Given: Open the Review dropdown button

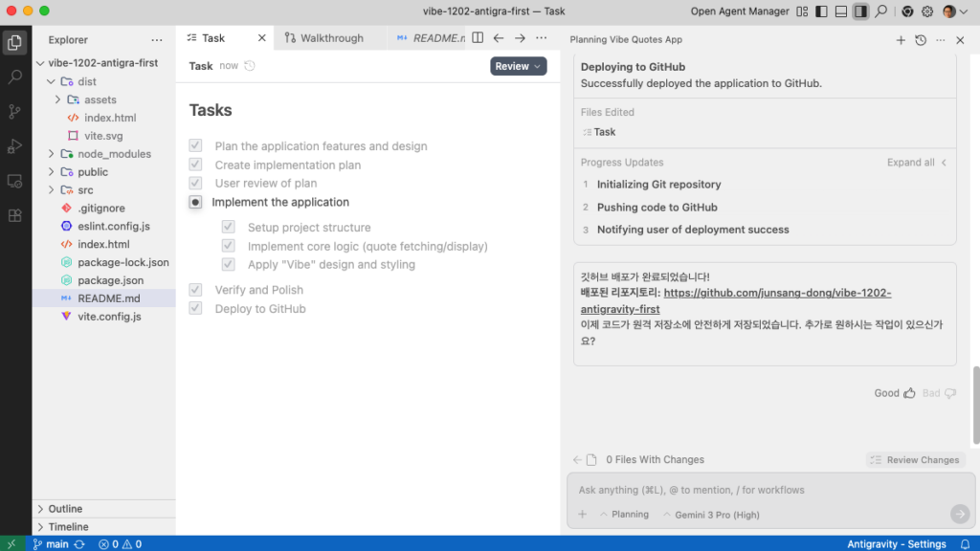Looking at the screenshot, I should pyautogui.click(x=518, y=66).
